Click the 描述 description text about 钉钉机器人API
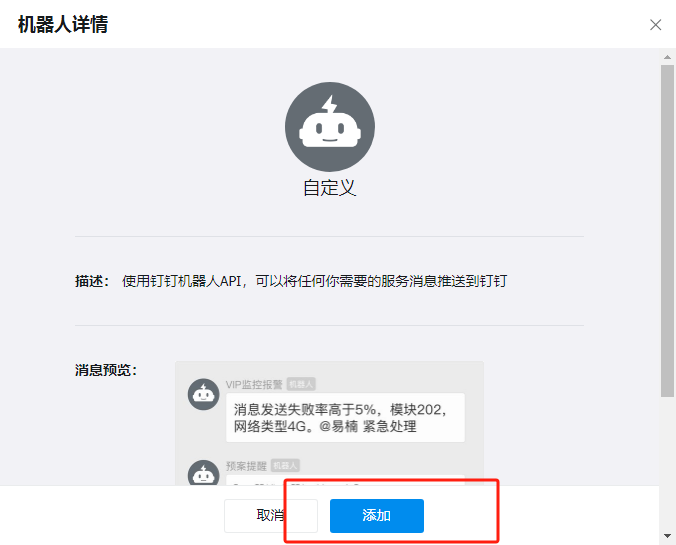 pyautogui.click(x=314, y=281)
